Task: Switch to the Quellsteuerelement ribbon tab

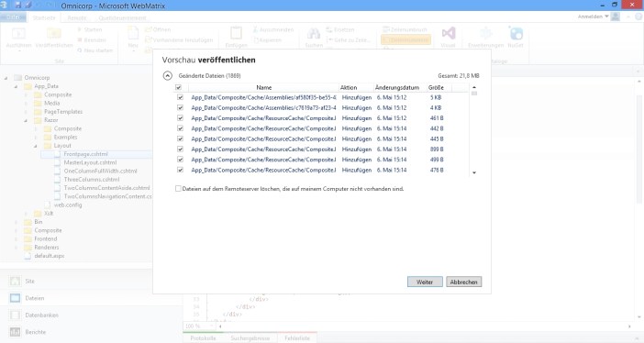Action: click(122, 17)
